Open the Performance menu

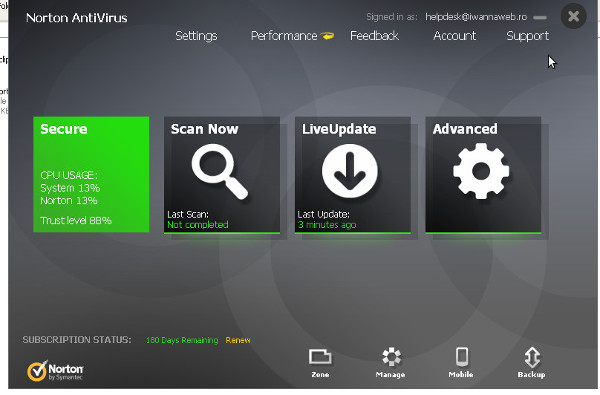[x=284, y=36]
